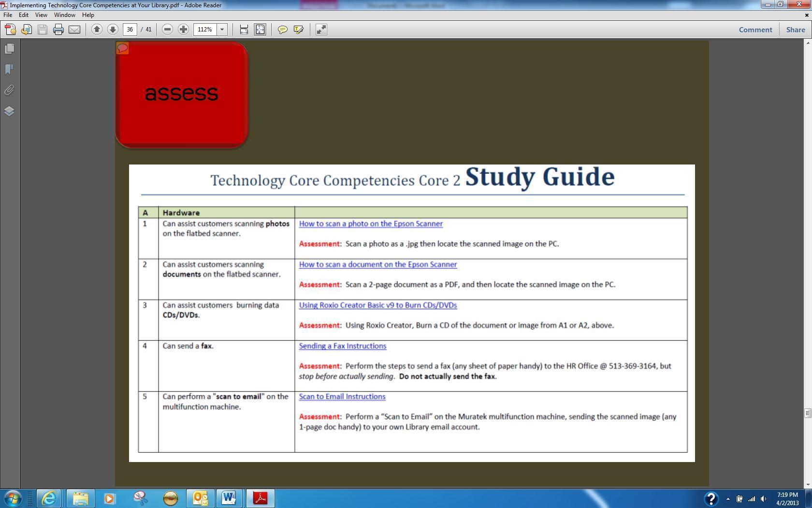
Task: Click the taskbar round brown globe icon
Action: (170, 498)
